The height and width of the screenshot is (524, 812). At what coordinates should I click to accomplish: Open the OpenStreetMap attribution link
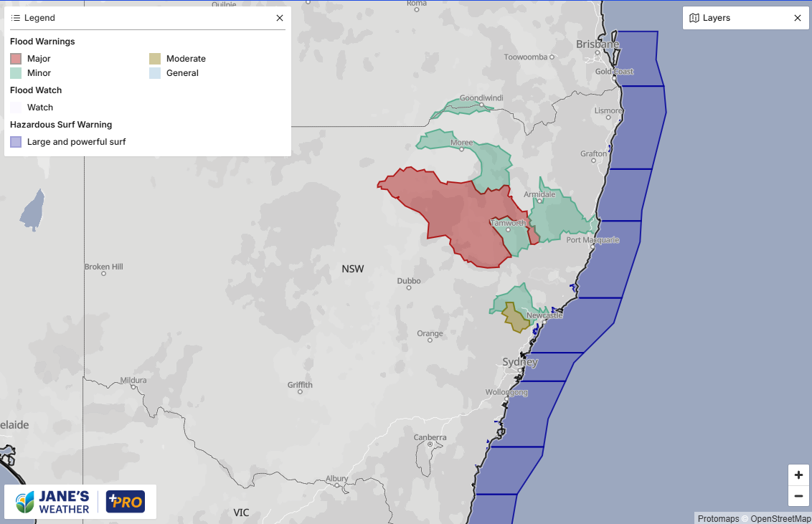point(779,518)
